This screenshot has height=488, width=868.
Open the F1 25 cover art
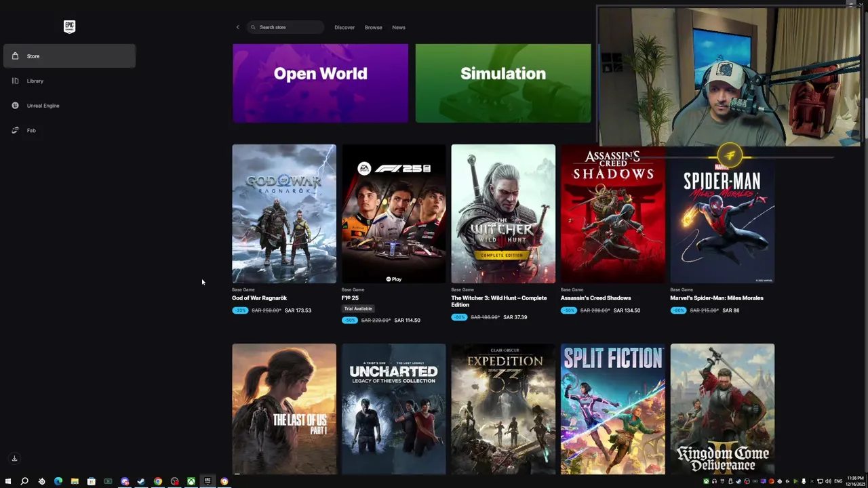click(394, 213)
